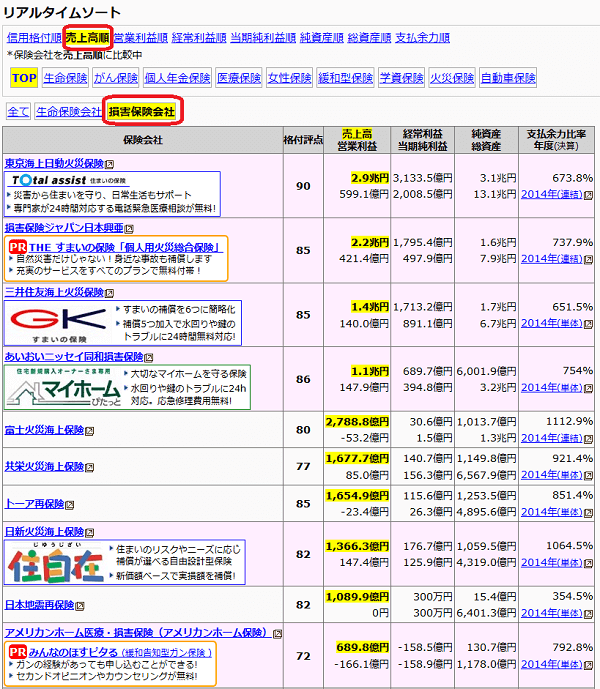Sort by 支払余力順

pyautogui.click(x=422, y=38)
